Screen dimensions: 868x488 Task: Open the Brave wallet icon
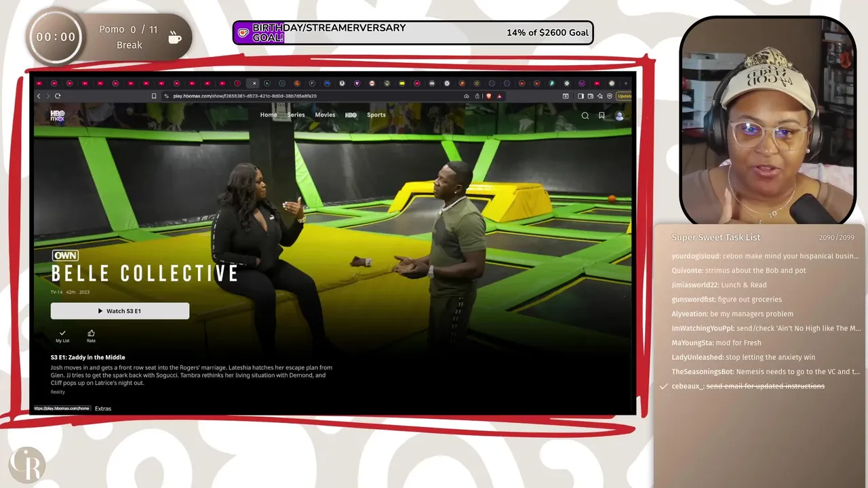coord(591,96)
